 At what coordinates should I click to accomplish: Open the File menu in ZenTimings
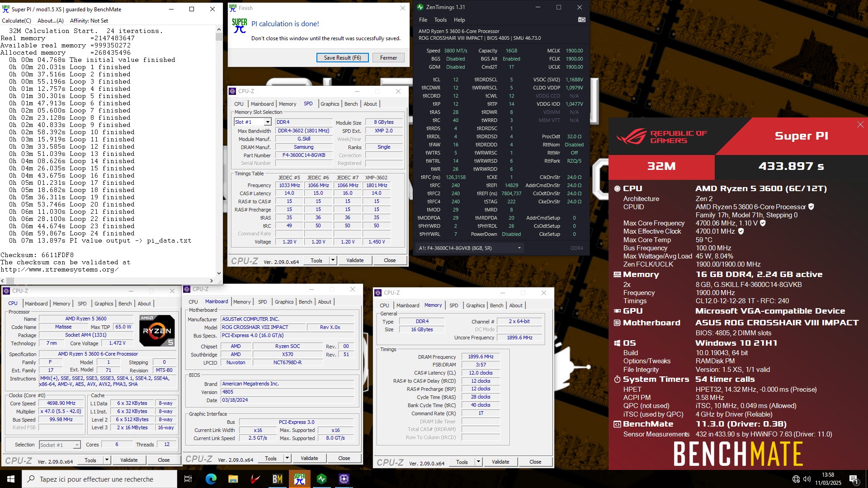click(x=423, y=20)
